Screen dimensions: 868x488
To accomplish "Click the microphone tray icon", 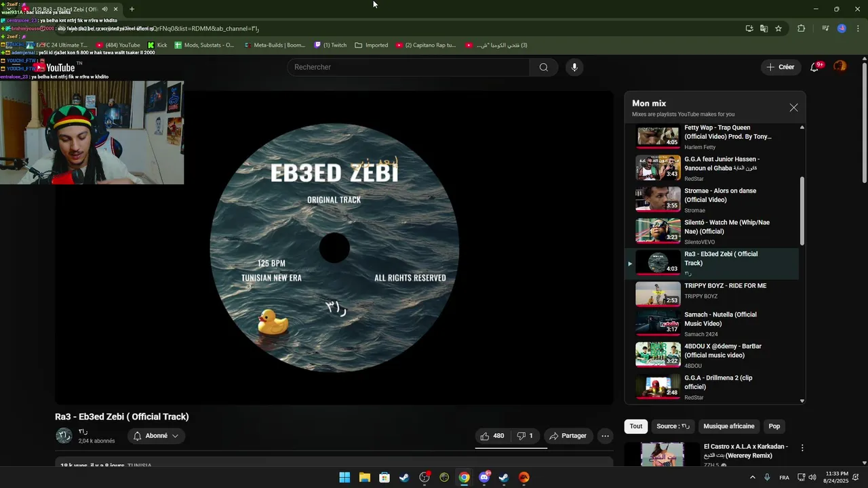I will coord(767,477).
